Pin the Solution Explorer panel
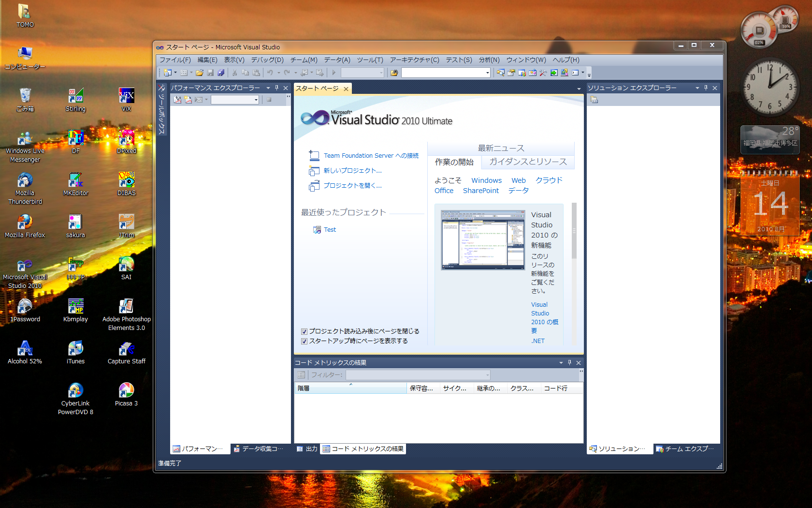Viewport: 812px width, 508px height. point(706,88)
